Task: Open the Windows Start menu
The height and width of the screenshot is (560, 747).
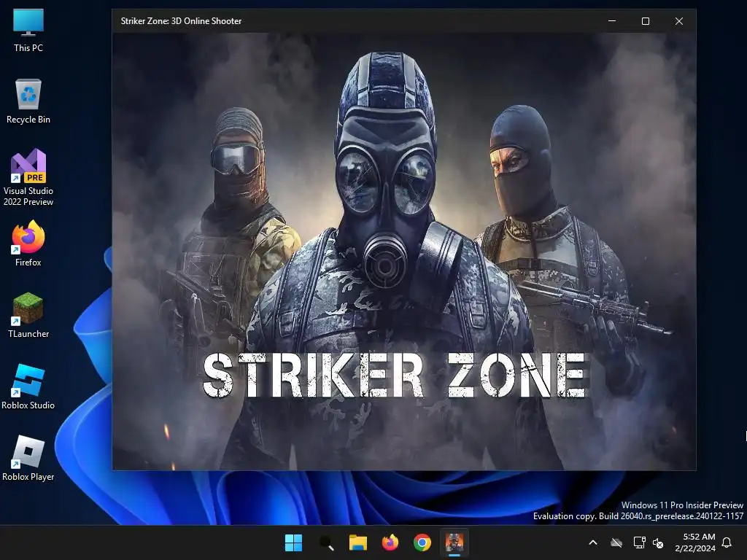Action: (293, 542)
